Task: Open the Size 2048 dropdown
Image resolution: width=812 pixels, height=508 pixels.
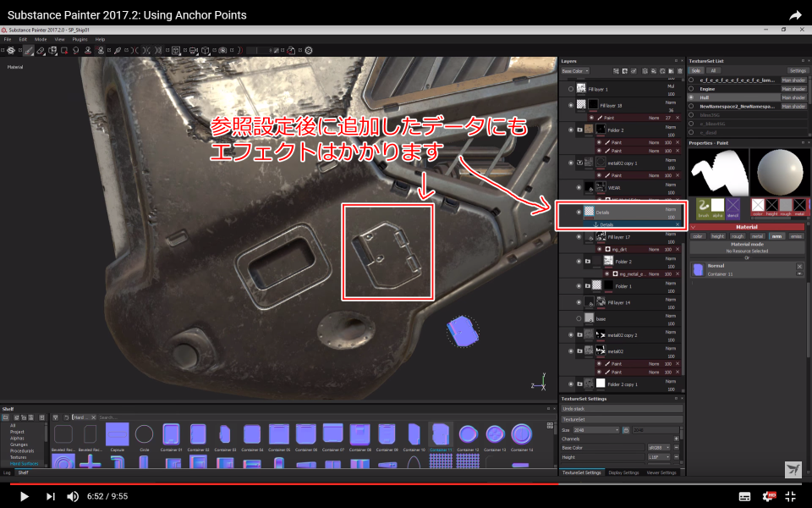Action: [x=596, y=430]
